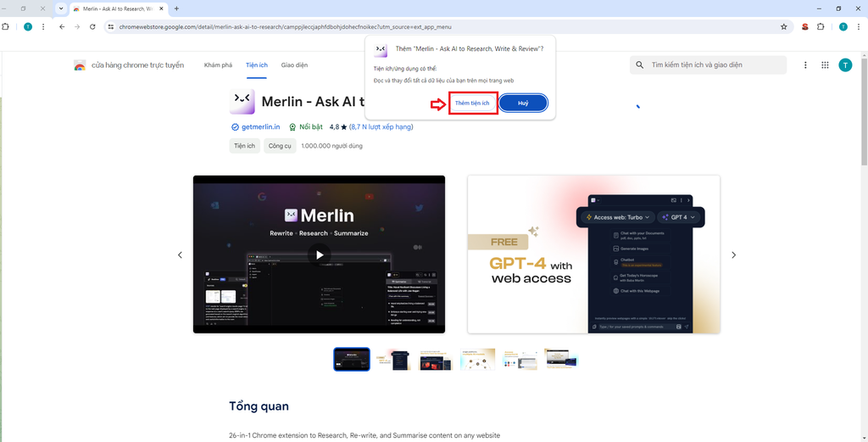Click the chromewebstore URL in the address bar
Viewport: 868px width, 442px height.
[x=283, y=26]
